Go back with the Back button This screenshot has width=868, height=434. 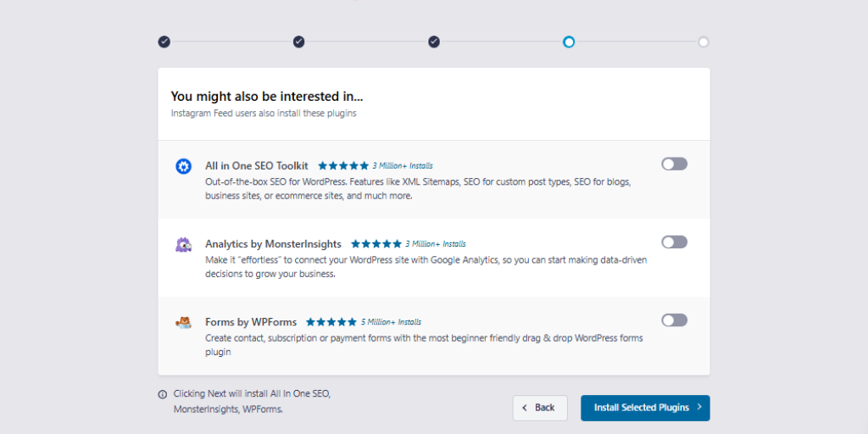540,408
